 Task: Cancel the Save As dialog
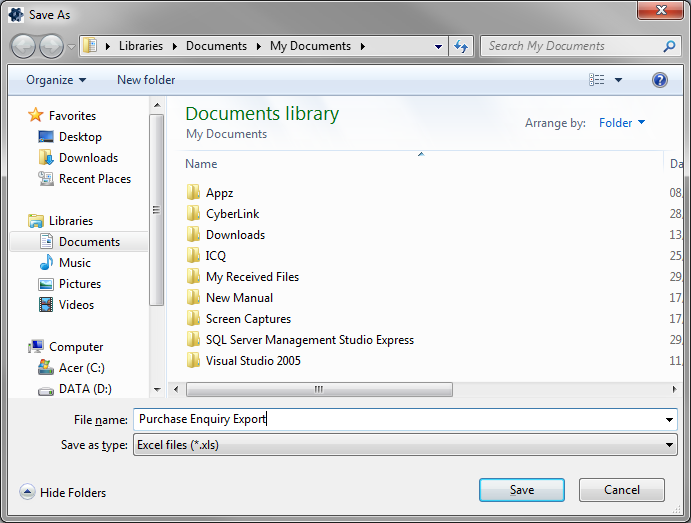(622, 490)
